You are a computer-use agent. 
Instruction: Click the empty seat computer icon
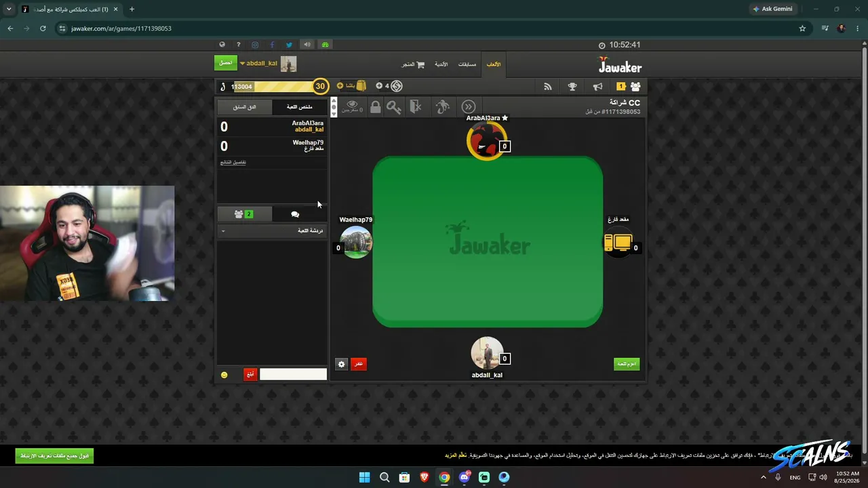tap(618, 243)
